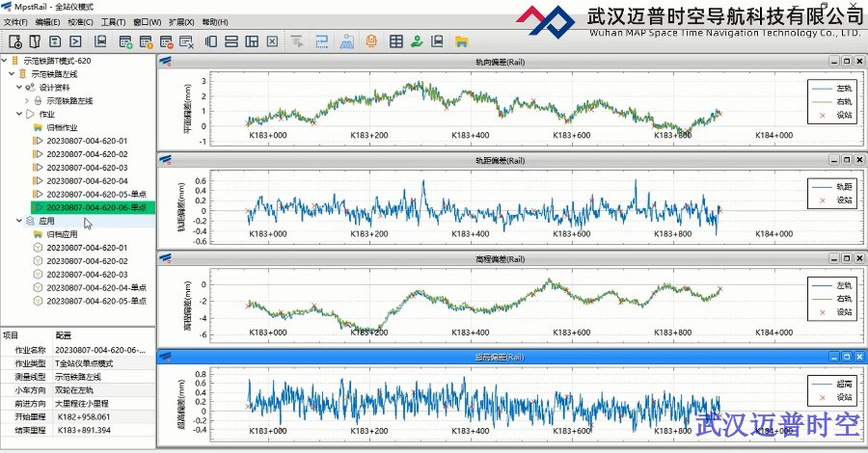Collapse the 设计资料 tree node

click(19, 87)
